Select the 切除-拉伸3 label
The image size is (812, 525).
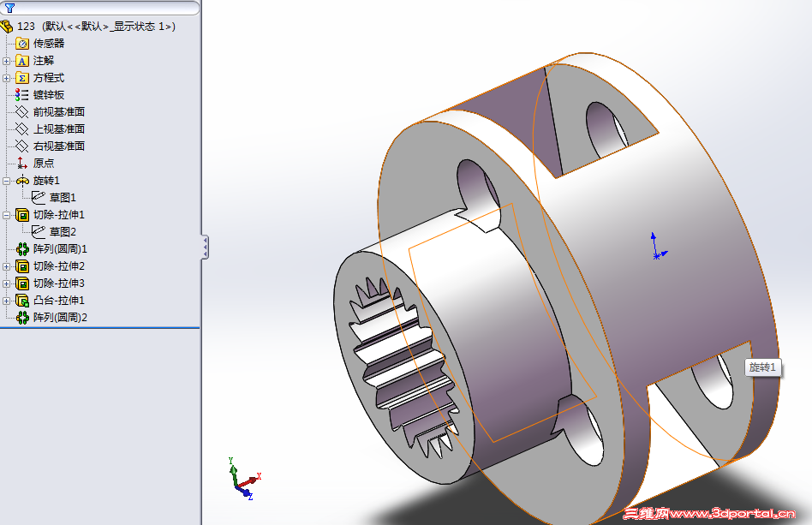(59, 283)
